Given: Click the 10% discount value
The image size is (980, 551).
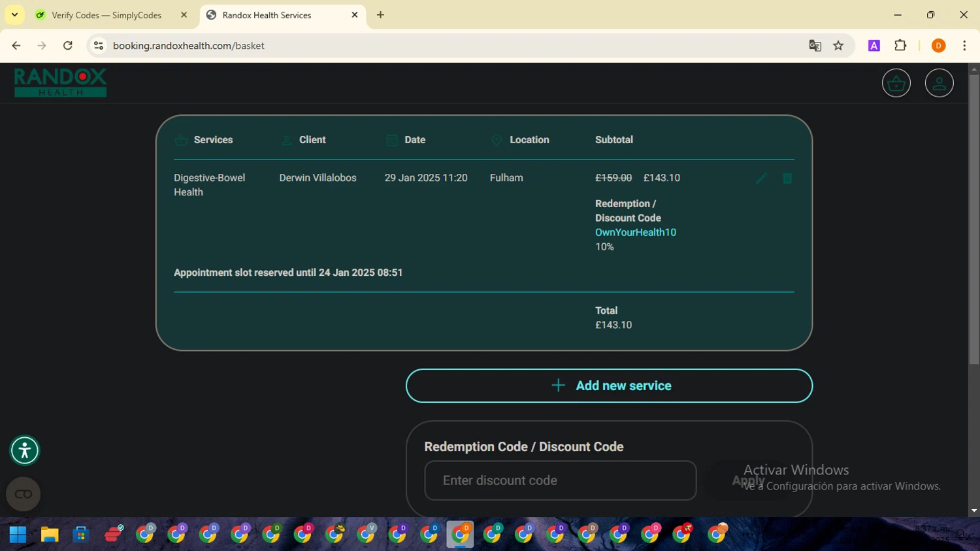Looking at the screenshot, I should point(604,247).
